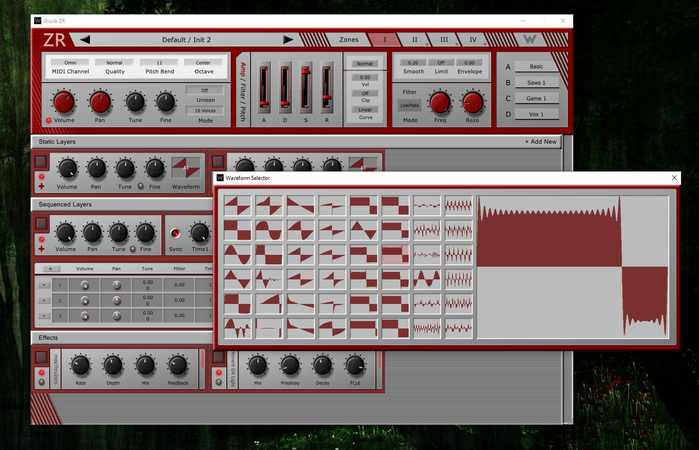Open the Quality Normal dropdown
Screen dimensions: 699x450
pos(113,62)
